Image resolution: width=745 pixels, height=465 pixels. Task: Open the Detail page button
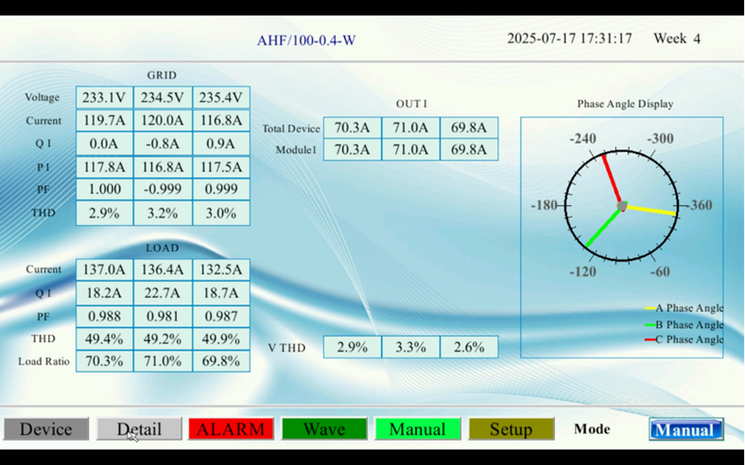[x=139, y=429]
